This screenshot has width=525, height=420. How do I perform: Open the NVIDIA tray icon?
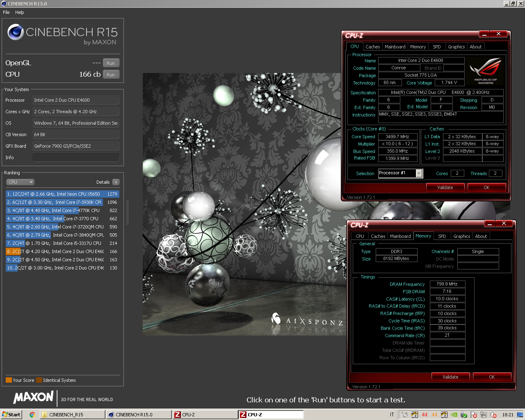[x=454, y=415]
